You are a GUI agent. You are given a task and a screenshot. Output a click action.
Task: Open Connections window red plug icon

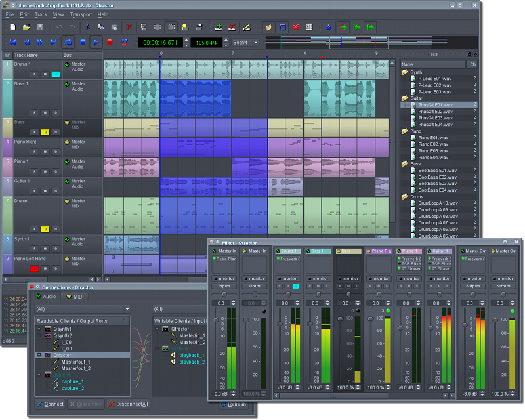[296, 27]
